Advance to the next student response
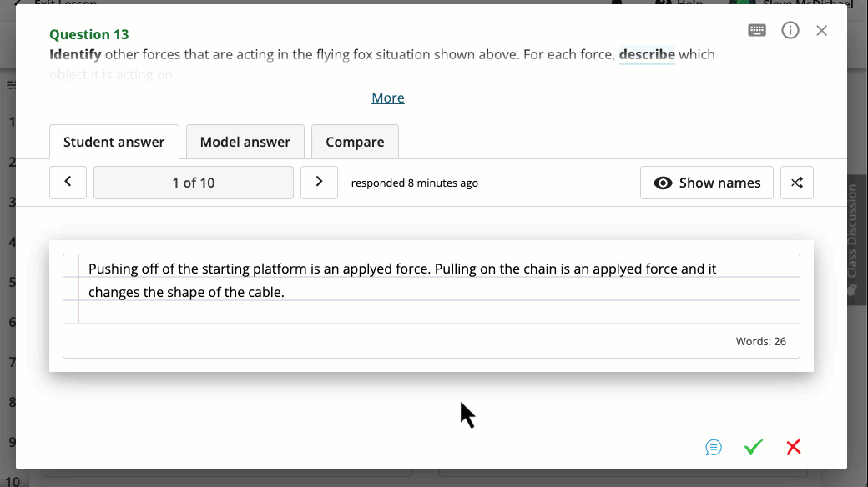 [x=319, y=183]
